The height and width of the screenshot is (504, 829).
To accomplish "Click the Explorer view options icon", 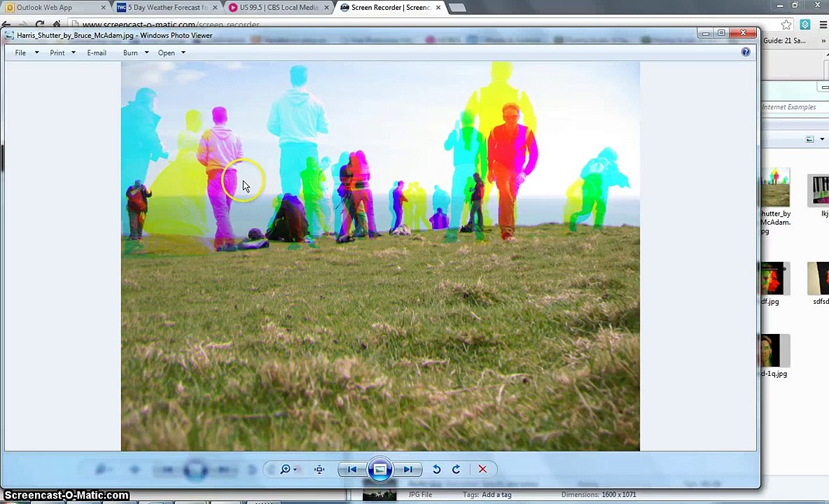I will [x=809, y=139].
